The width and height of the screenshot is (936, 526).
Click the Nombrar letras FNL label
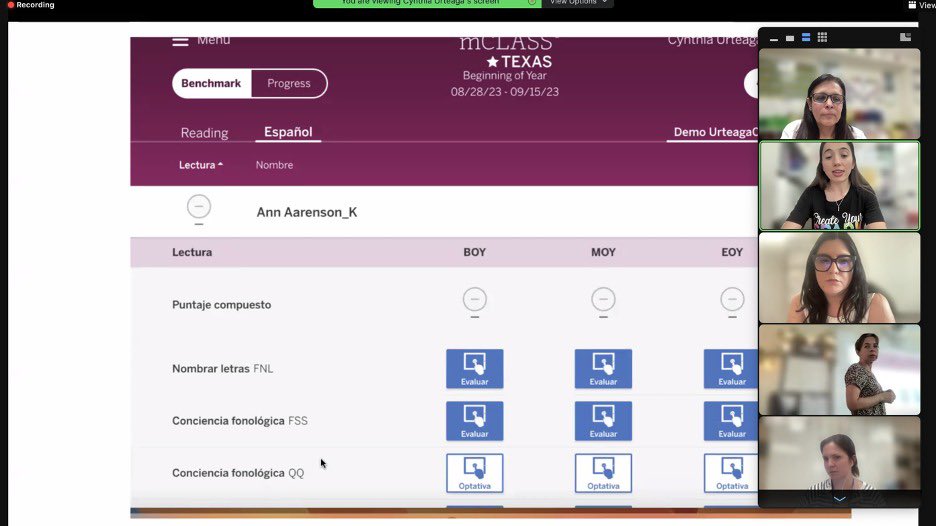point(223,368)
